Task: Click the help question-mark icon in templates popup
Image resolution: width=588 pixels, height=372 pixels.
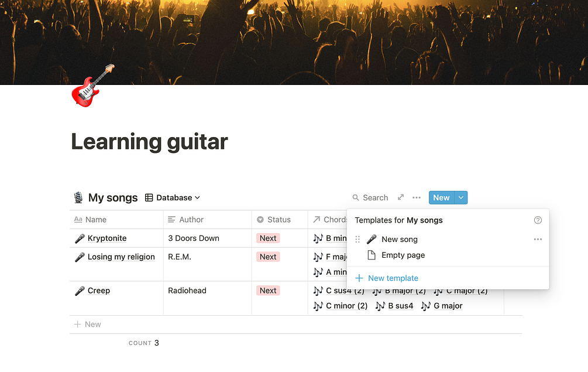Action: click(538, 220)
